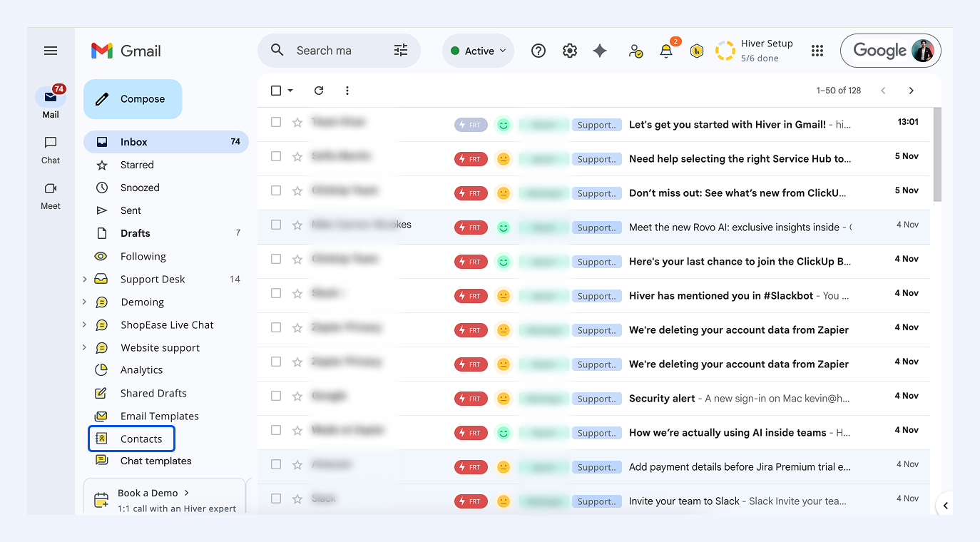The height and width of the screenshot is (542, 980).
Task: Show search options filter
Action: coord(401,51)
